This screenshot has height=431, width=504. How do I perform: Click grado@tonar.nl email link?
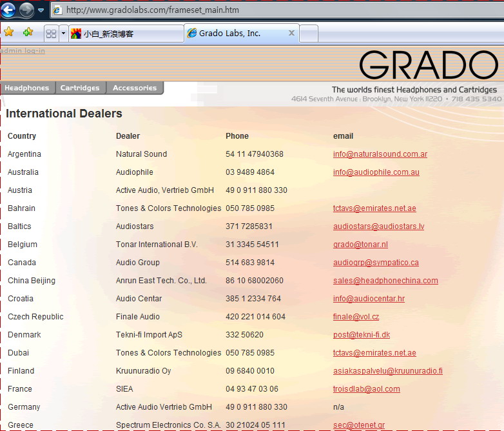coord(360,245)
